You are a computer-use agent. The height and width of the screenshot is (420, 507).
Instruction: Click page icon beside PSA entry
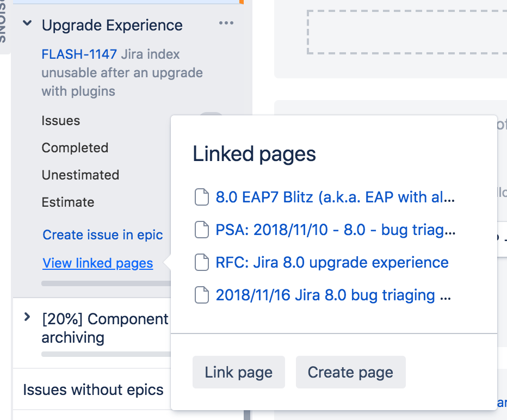[x=202, y=230]
